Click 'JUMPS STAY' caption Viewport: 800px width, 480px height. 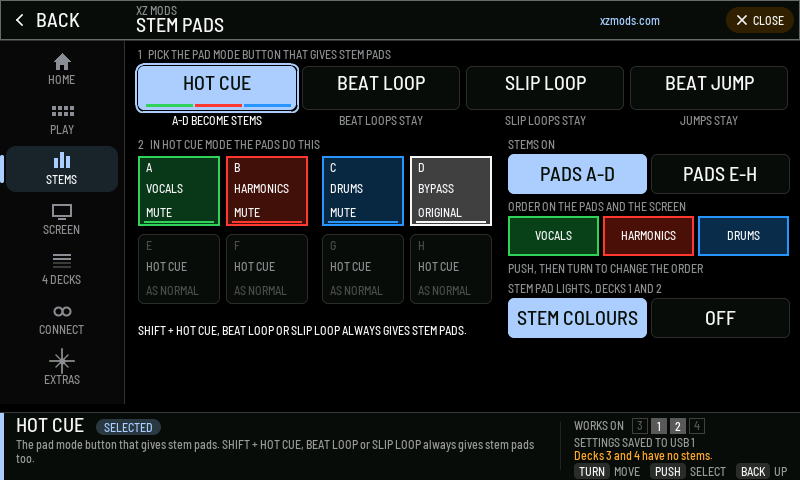pyautogui.click(x=709, y=121)
